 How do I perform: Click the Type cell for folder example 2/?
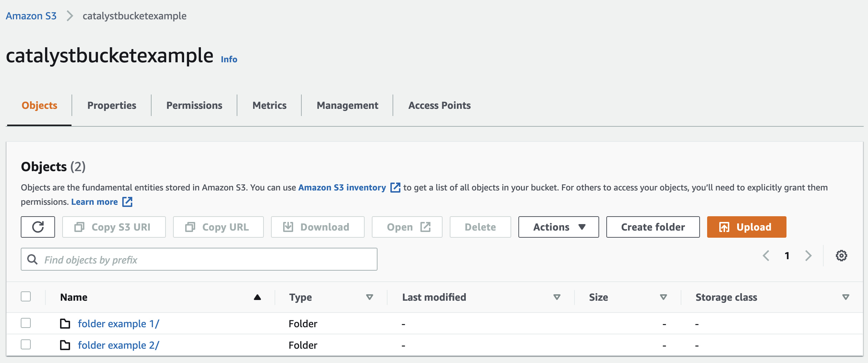[x=303, y=345]
